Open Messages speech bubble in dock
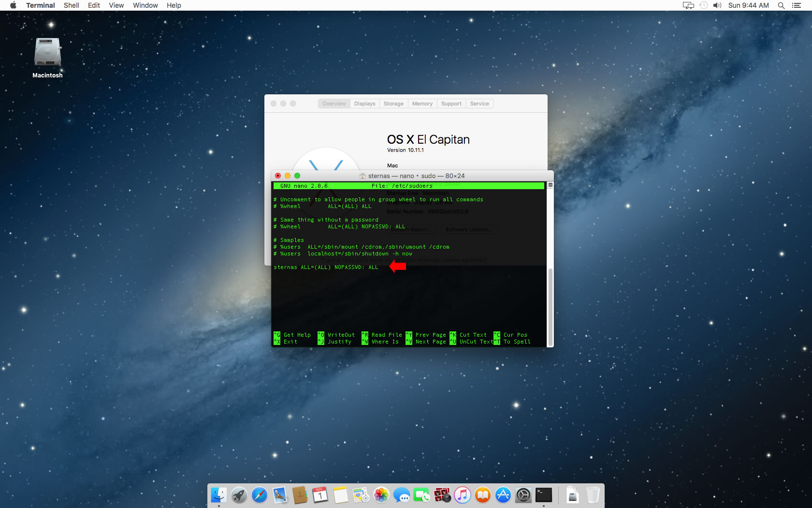This screenshot has width=812, height=508. 402,495
